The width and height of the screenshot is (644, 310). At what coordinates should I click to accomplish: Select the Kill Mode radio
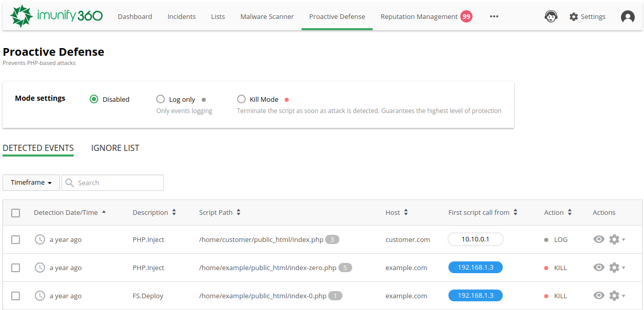241,99
